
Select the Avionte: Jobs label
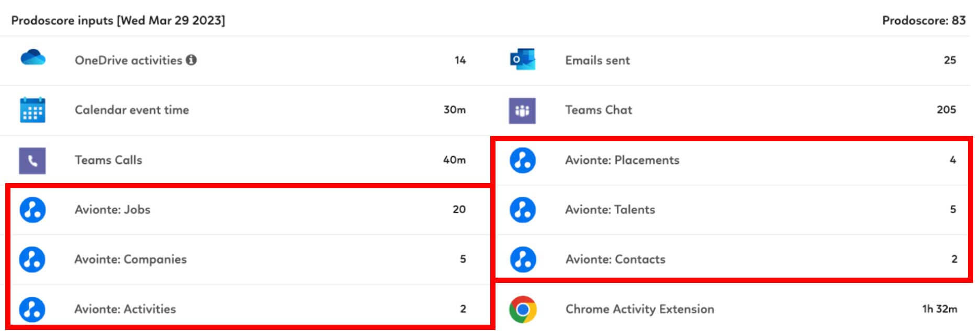pos(112,210)
